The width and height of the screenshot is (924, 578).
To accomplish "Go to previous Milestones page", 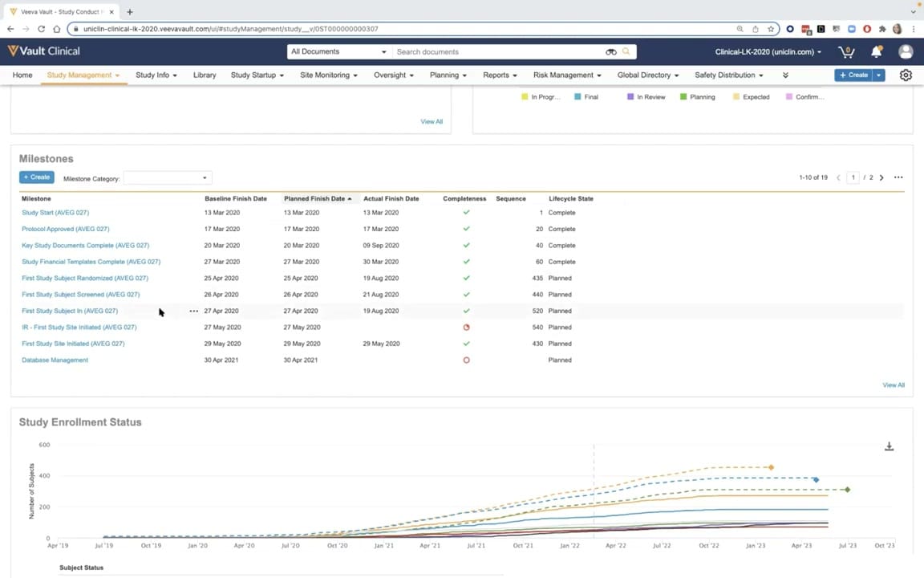I will tap(838, 177).
